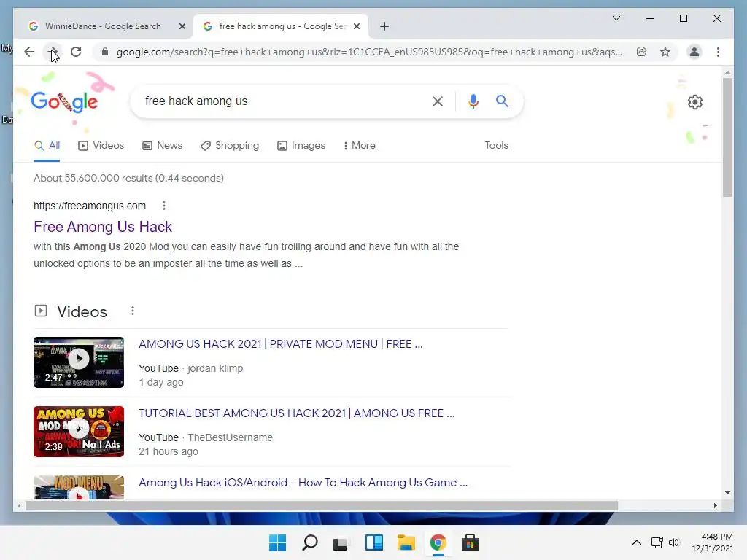Open the Free Among Us Hack result
The image size is (747, 560).
click(102, 227)
